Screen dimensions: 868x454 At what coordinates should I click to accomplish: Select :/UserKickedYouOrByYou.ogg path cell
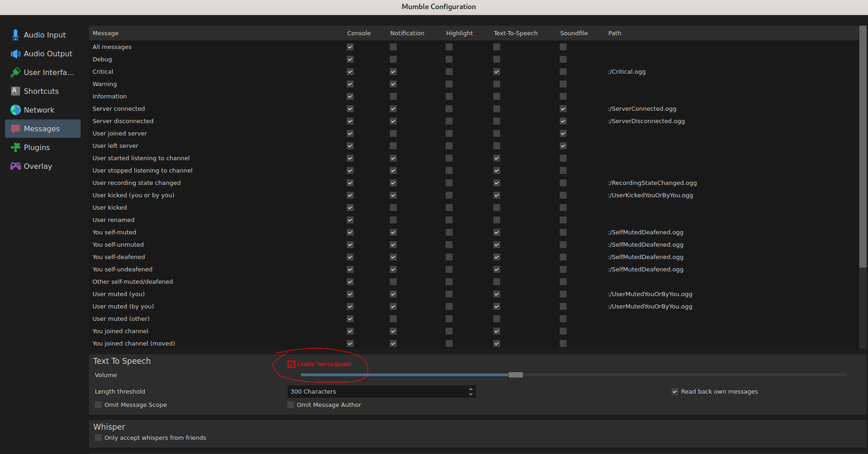click(x=650, y=195)
